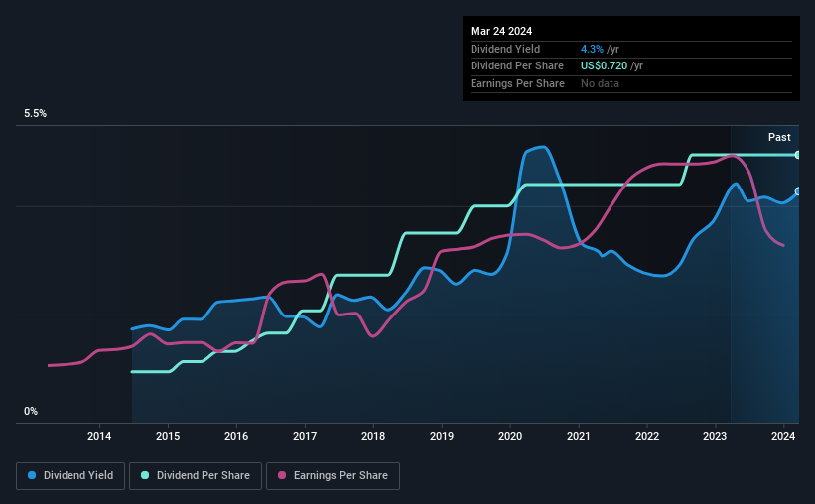Click the "No data" Earnings Per Share value

(x=601, y=83)
